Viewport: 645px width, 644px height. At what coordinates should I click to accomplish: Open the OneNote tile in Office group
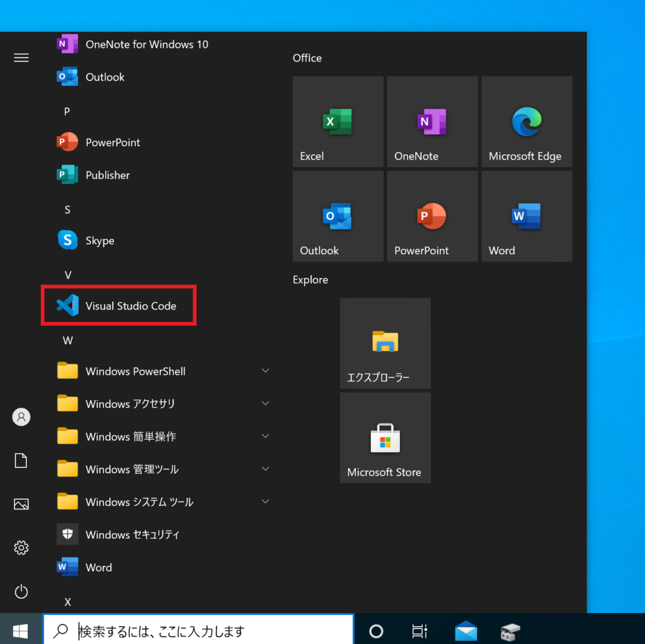click(432, 122)
